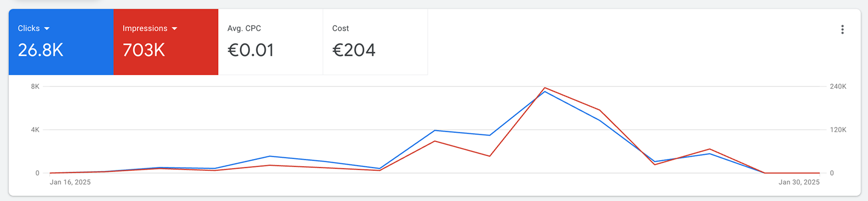
Task: Select the Avg. CPC label
Action: 244,29
